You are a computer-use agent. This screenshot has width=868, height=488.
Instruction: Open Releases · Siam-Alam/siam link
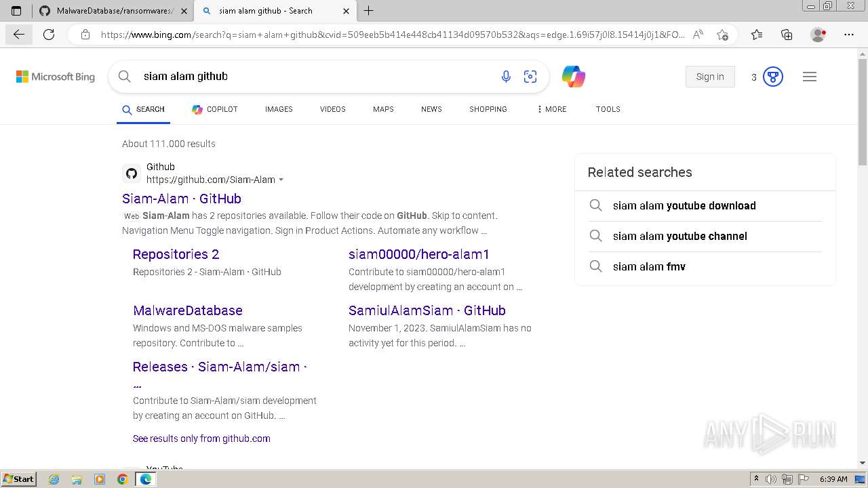click(x=220, y=367)
